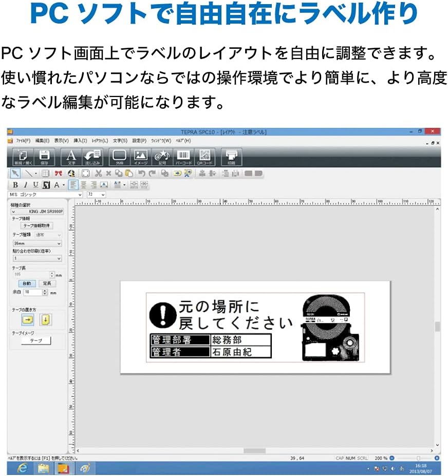Open the バーコード barcode tool

click(183, 157)
